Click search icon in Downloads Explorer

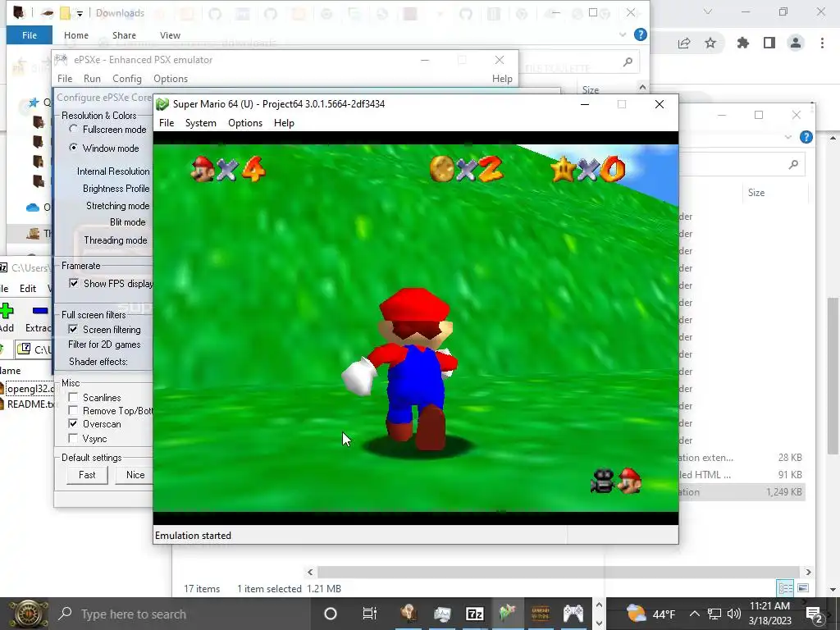tap(628, 62)
